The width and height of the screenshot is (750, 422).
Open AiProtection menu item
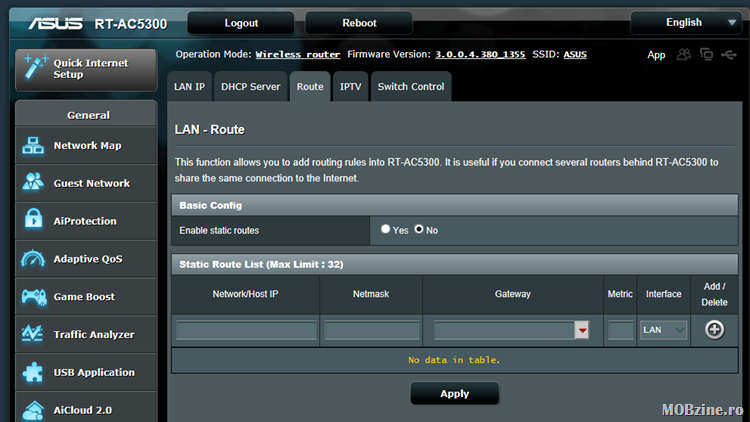pyautogui.click(x=86, y=221)
